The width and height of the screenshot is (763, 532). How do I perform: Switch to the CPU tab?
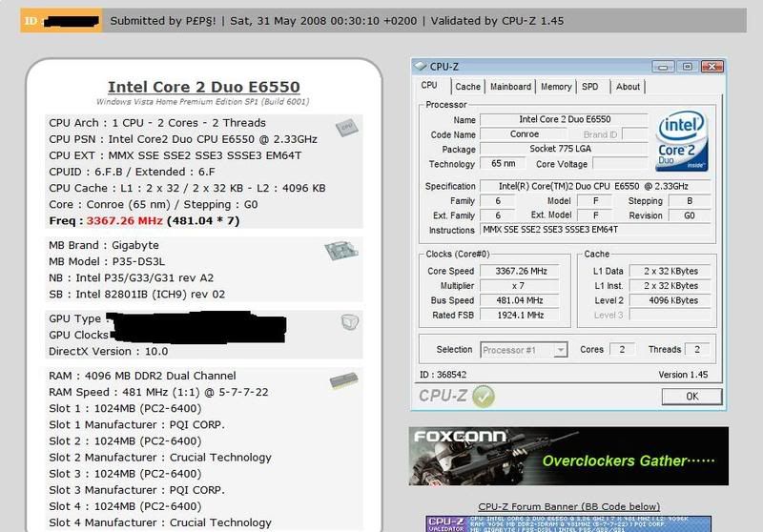click(x=429, y=86)
